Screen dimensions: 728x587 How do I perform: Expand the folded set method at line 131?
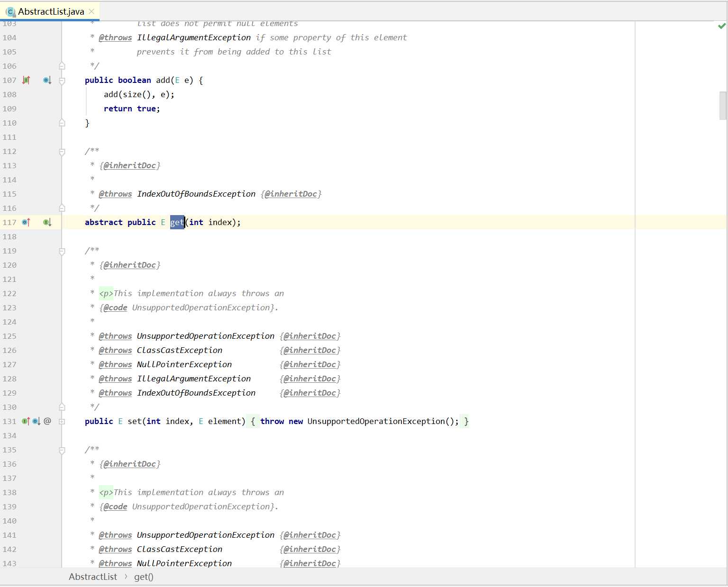coord(62,421)
